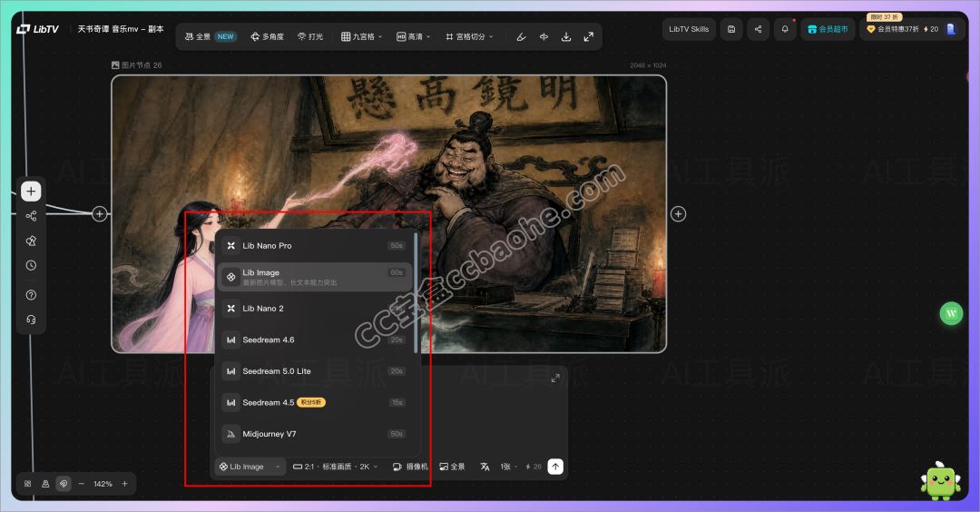Click the shapes/assets icon in sidebar
980x512 pixels.
coord(31,241)
